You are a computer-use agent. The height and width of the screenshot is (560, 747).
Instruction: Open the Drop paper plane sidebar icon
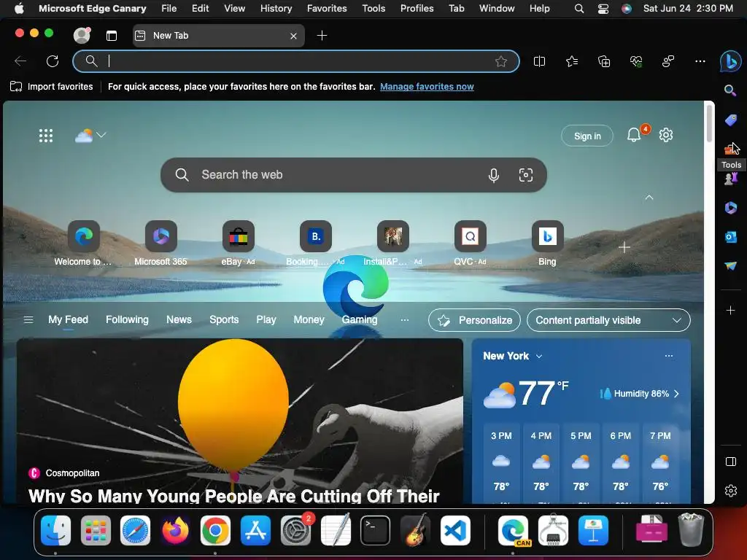click(x=730, y=265)
